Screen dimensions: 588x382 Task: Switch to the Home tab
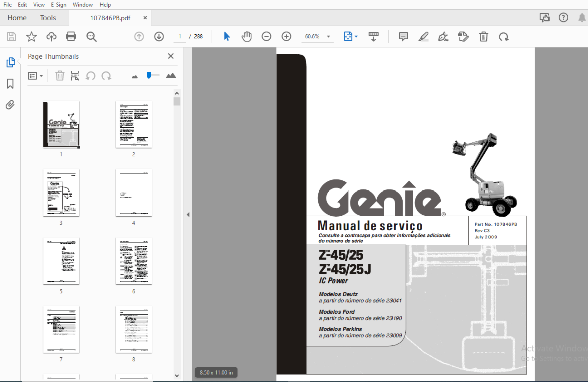(x=17, y=18)
